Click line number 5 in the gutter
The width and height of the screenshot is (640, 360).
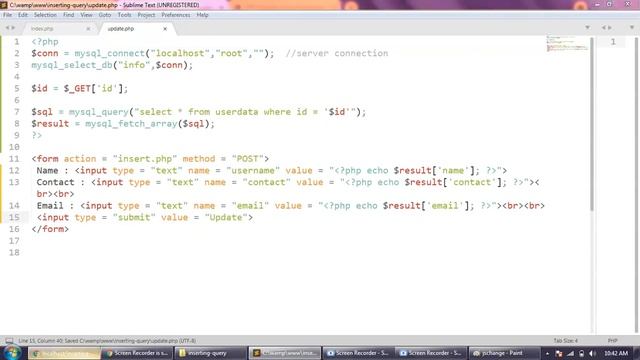(16, 89)
